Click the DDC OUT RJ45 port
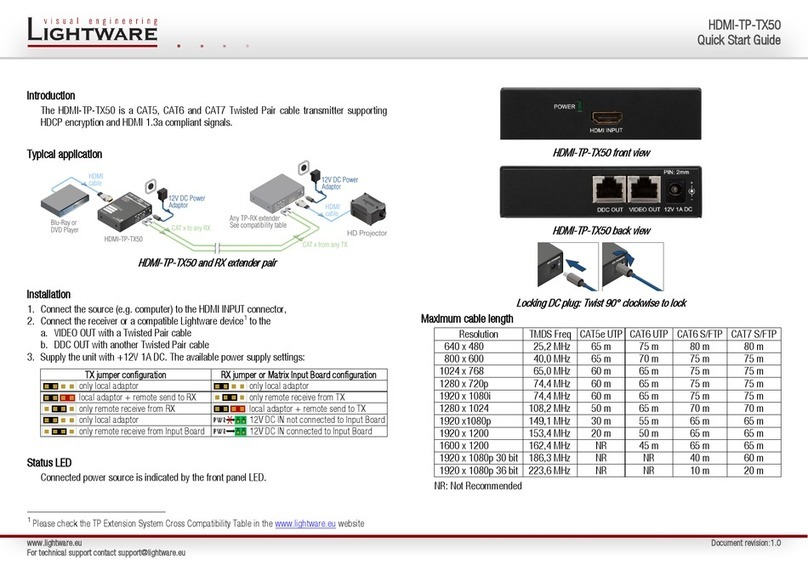Viewport: 808px width, 575px height. coord(609,190)
